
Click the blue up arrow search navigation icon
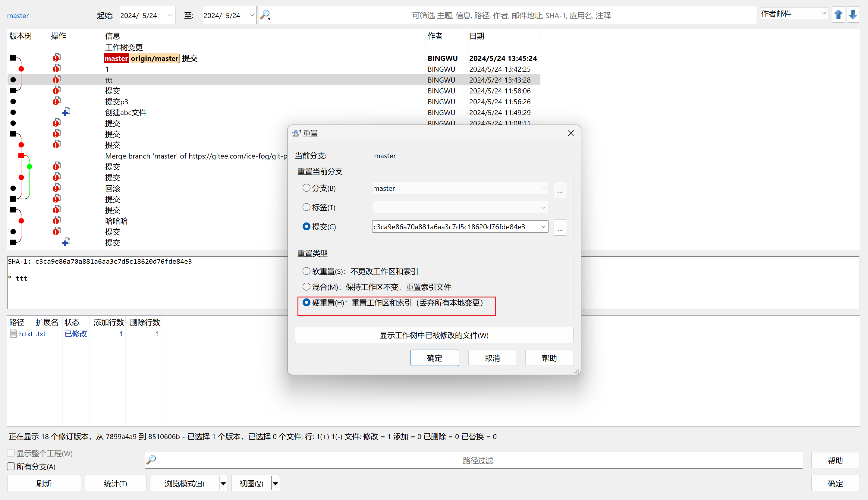coord(838,15)
